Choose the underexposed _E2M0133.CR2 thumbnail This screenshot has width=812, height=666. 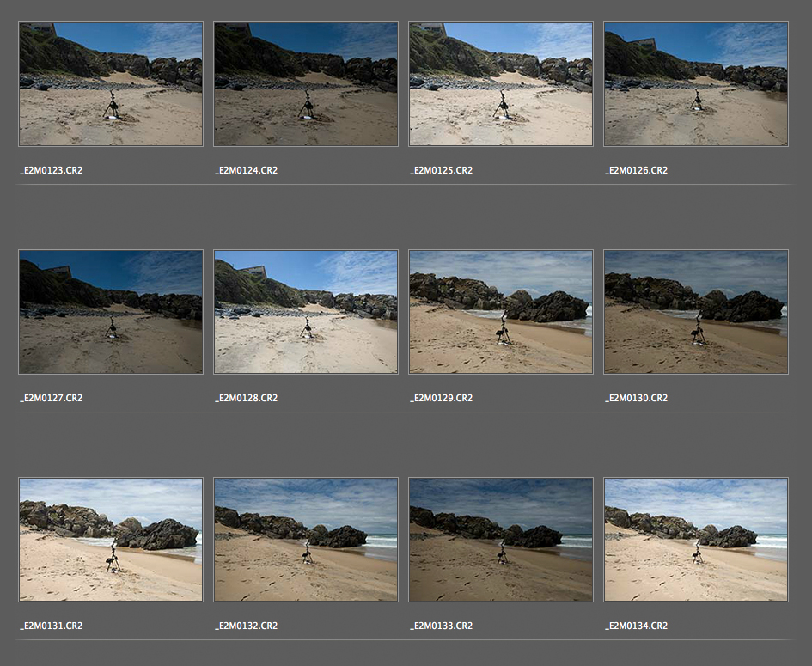[x=501, y=540]
